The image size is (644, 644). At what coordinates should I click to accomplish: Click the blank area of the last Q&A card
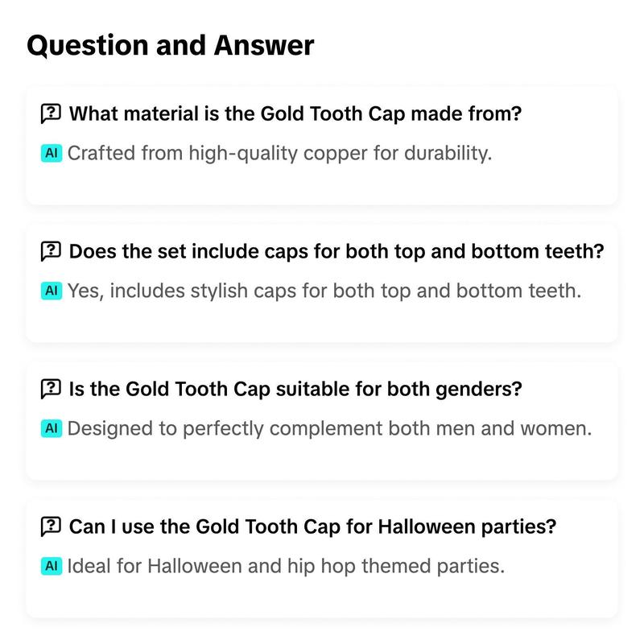pos(321,597)
